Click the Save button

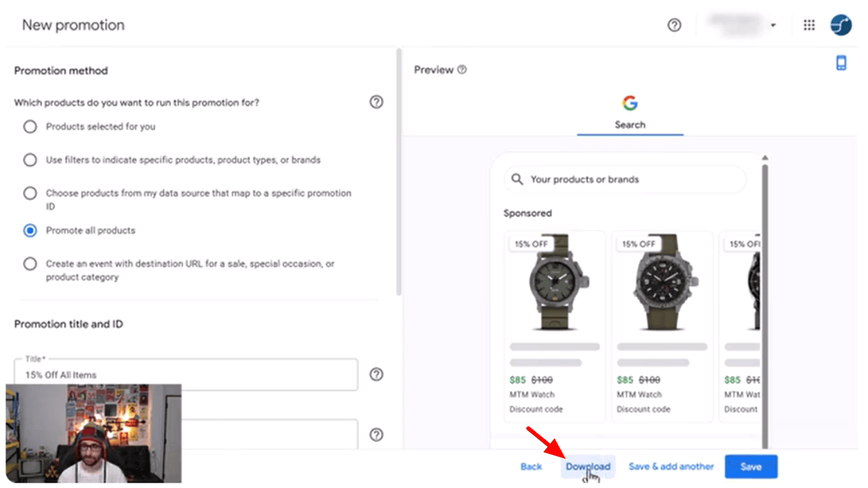pyautogui.click(x=751, y=466)
